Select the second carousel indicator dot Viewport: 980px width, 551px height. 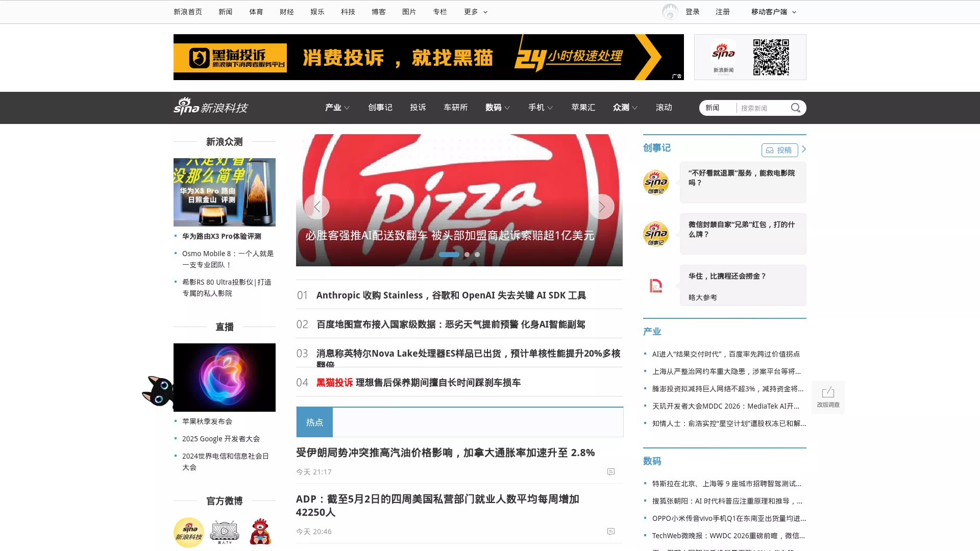(467, 255)
